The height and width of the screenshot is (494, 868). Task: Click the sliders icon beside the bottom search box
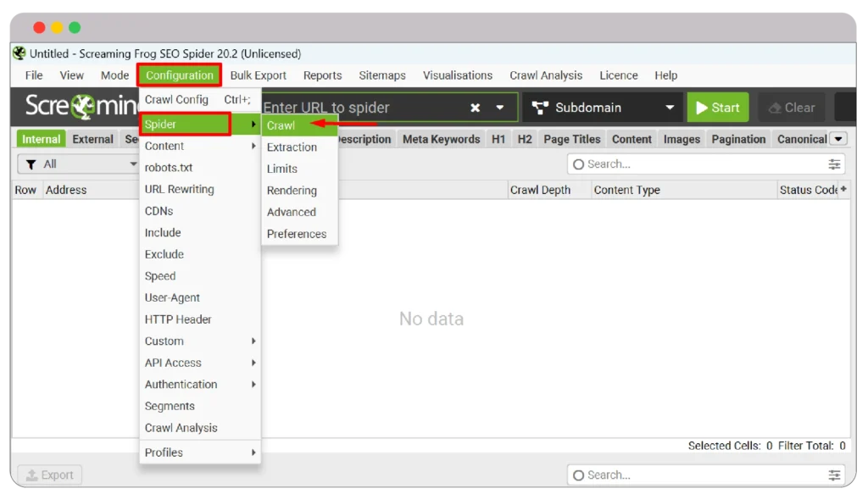[x=834, y=475]
